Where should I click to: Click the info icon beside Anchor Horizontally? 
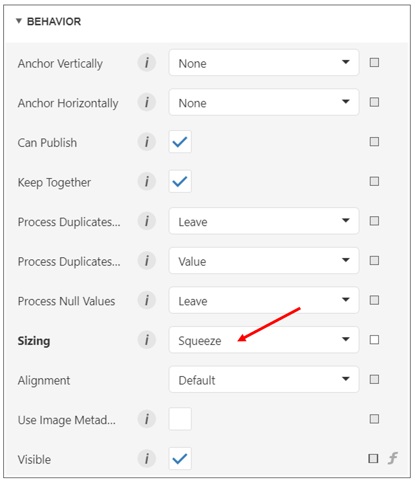click(147, 102)
